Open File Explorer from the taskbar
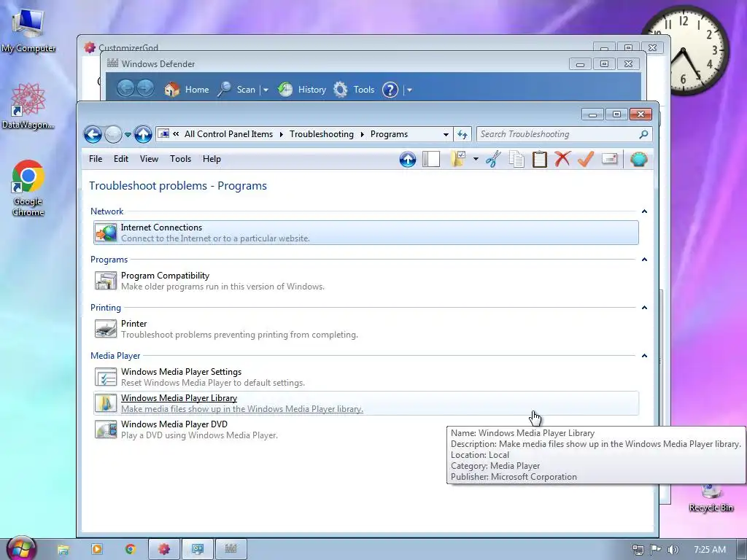747x560 pixels. (x=63, y=549)
